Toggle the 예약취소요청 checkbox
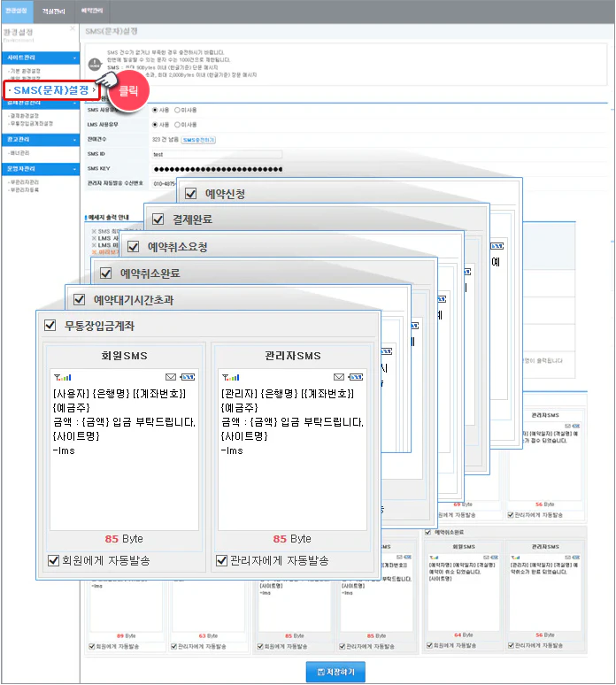 click(134, 247)
